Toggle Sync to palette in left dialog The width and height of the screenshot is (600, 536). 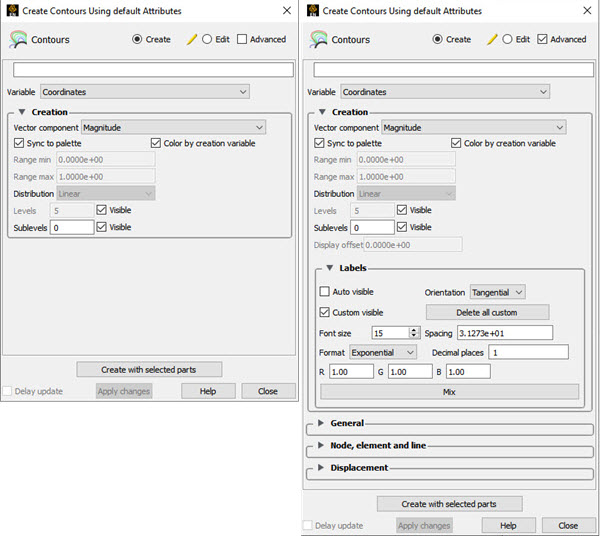[19, 143]
